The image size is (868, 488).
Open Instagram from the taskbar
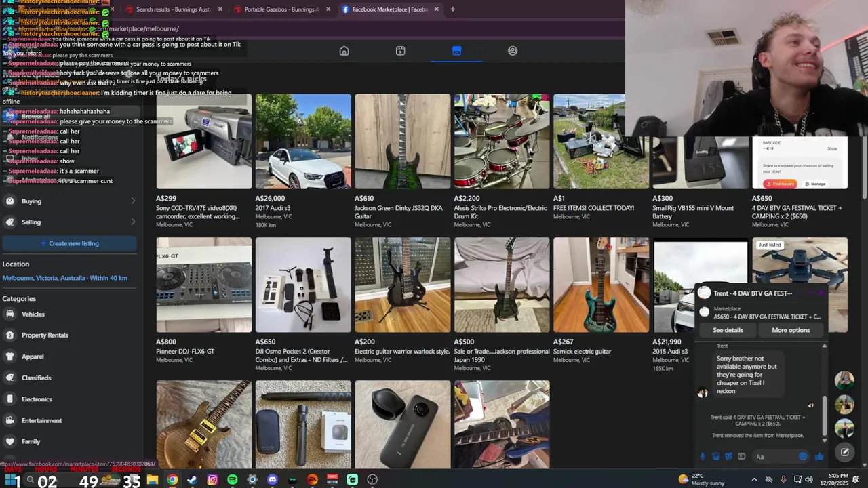[x=212, y=480]
